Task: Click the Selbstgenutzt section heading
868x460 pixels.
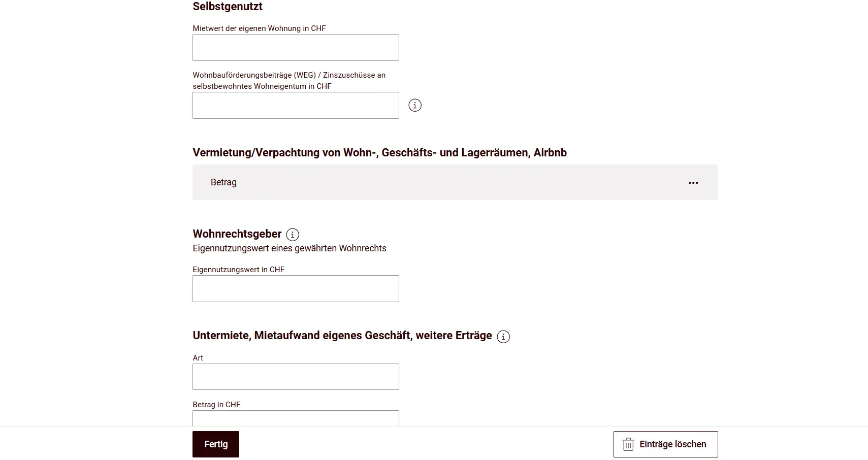Action: [x=228, y=7]
